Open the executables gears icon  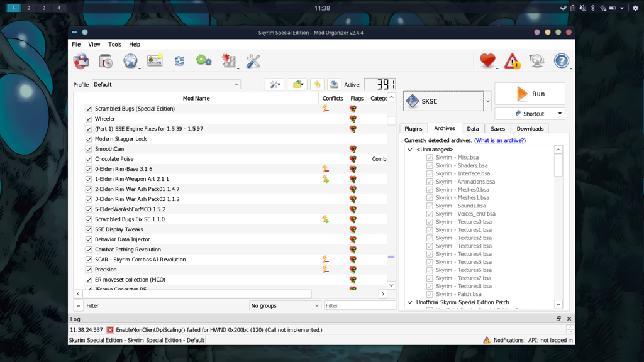coord(204,61)
